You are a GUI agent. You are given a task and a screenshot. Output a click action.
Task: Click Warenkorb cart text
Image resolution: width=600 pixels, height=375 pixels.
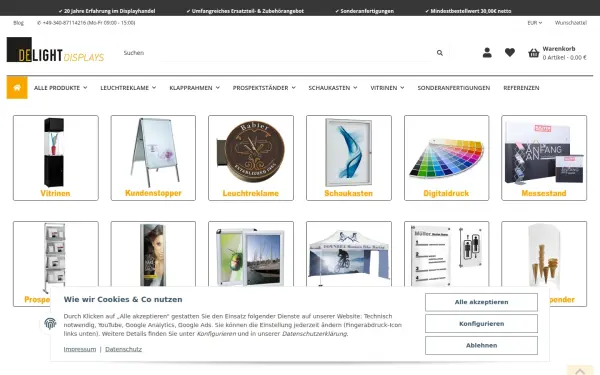point(559,49)
